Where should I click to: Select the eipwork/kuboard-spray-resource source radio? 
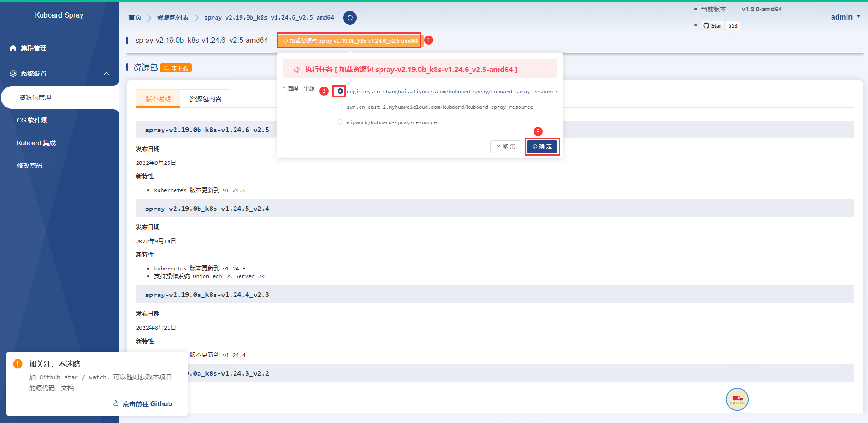(x=340, y=122)
